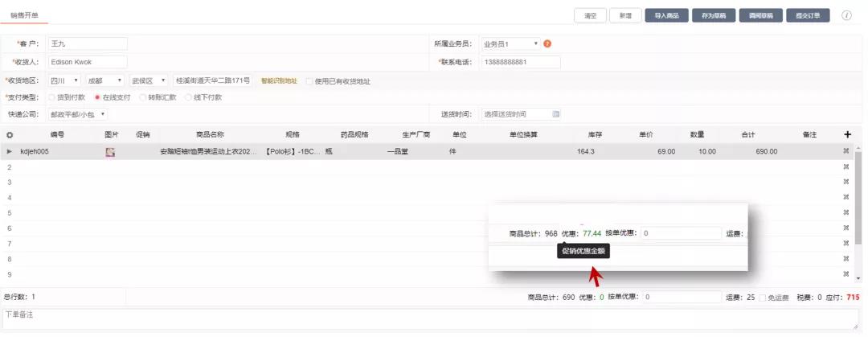Click the orange help icon beside 所属业务员

coord(547,43)
